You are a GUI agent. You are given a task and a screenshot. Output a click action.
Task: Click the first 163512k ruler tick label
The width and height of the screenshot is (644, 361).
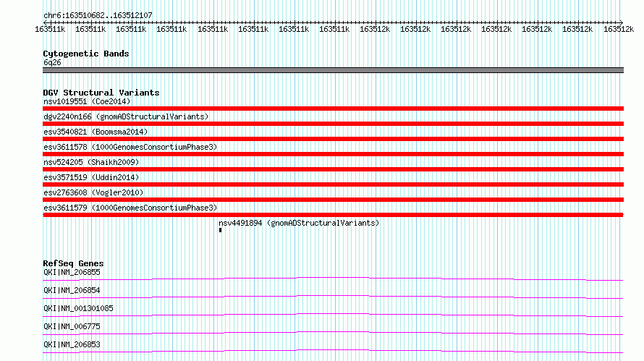(x=375, y=29)
